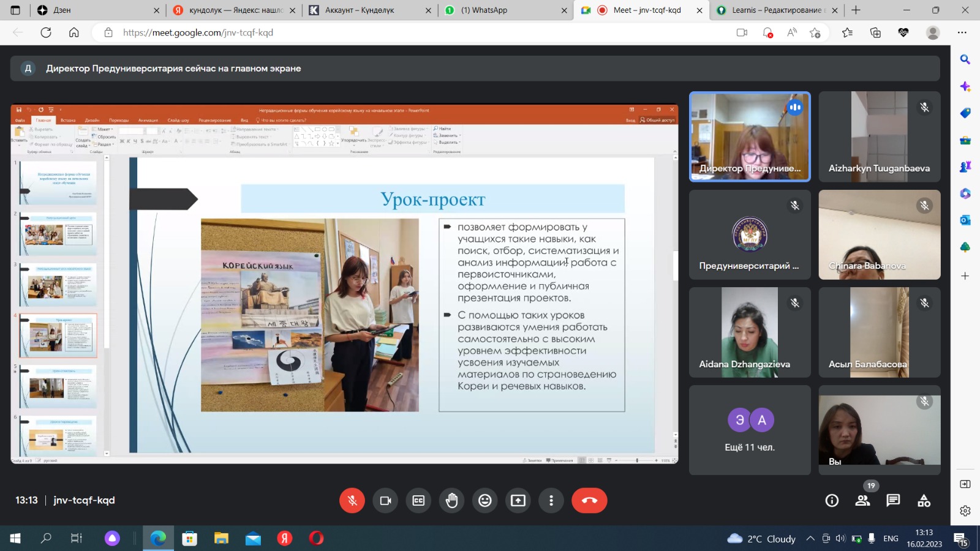This screenshot has width=980, height=551.
Task: Turn on closed captions
Action: [418, 501]
